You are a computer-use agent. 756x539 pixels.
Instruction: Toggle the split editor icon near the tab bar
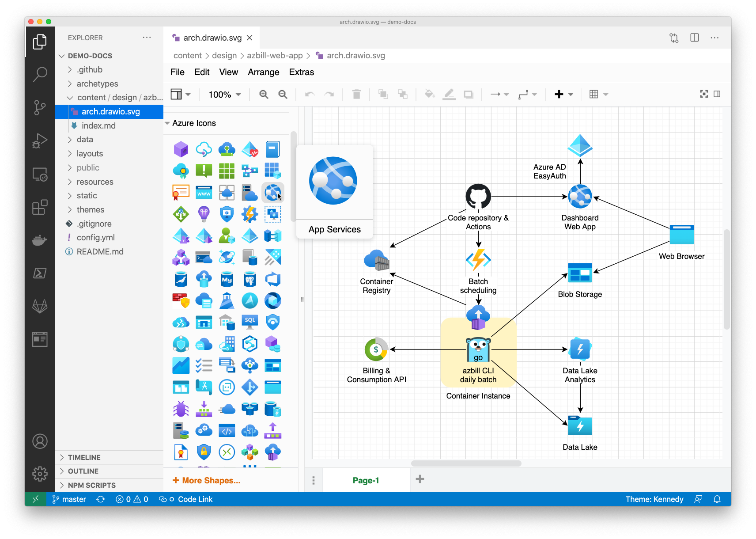[x=694, y=38]
